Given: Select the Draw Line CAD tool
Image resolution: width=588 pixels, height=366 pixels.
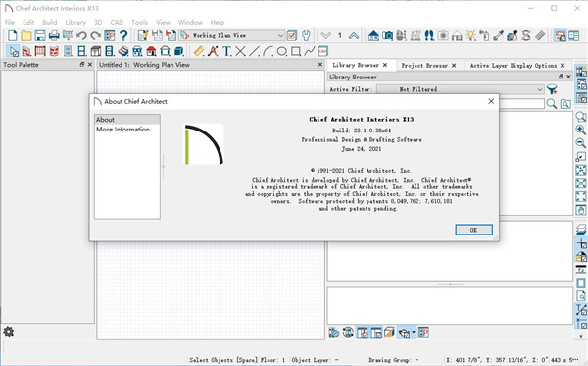Looking at the screenshot, I should pos(254,51).
